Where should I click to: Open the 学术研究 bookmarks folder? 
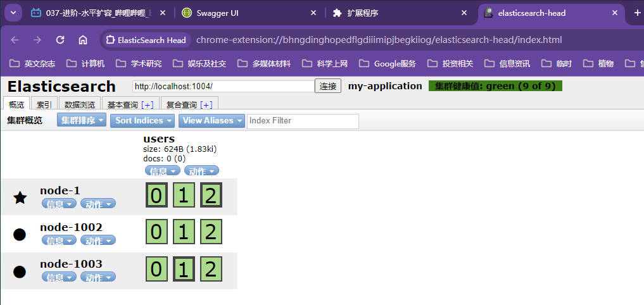pyautogui.click(x=139, y=64)
